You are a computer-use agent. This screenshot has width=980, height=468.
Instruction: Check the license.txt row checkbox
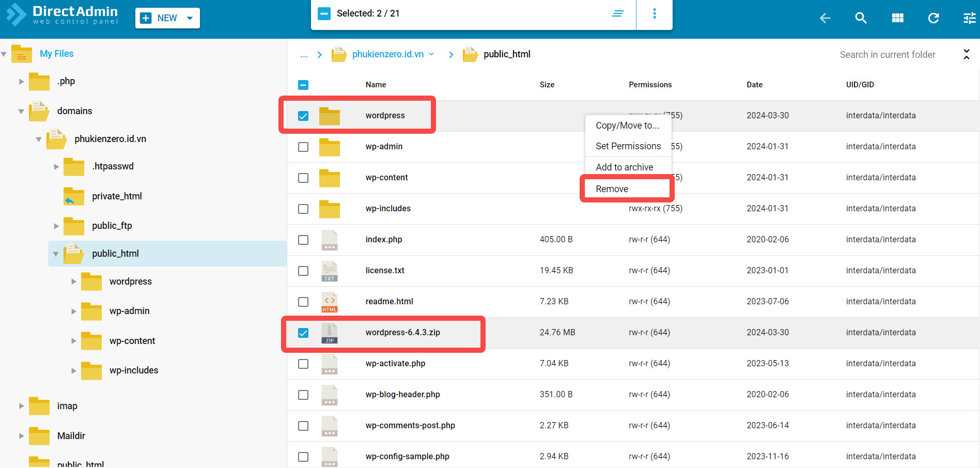[303, 271]
